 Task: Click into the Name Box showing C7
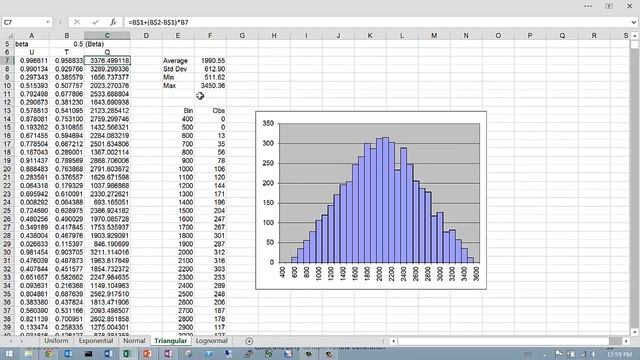tap(23, 22)
